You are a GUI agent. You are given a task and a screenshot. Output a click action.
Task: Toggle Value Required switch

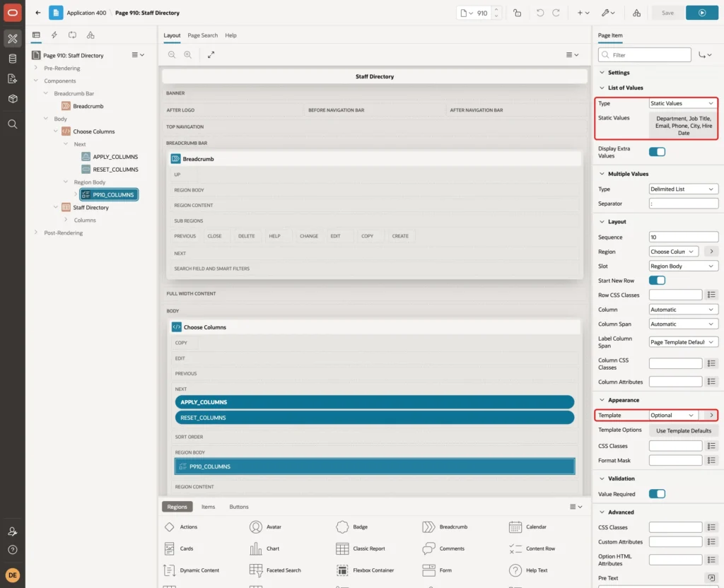657,494
